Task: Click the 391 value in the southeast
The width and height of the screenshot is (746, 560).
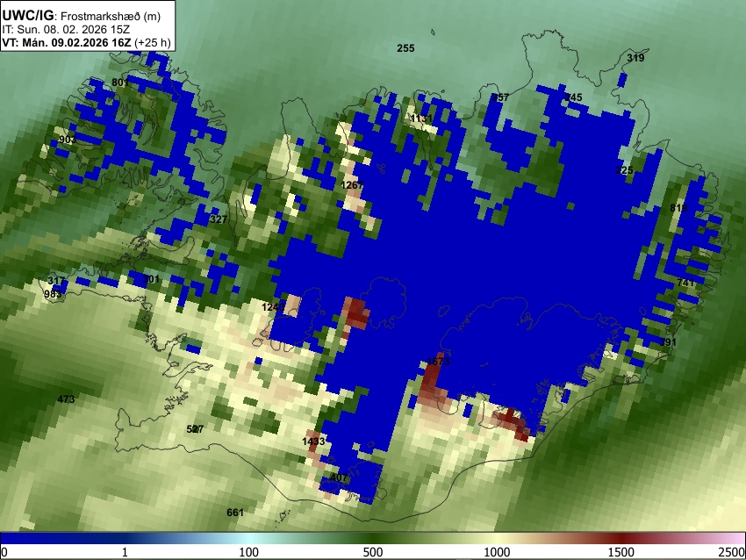Action: coord(668,342)
